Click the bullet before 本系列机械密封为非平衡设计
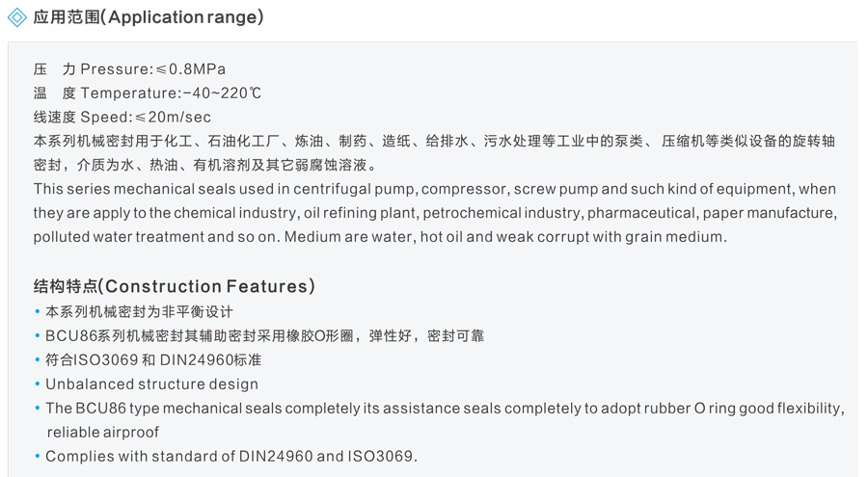Screen dimensions: 868x477 [x=37, y=311]
